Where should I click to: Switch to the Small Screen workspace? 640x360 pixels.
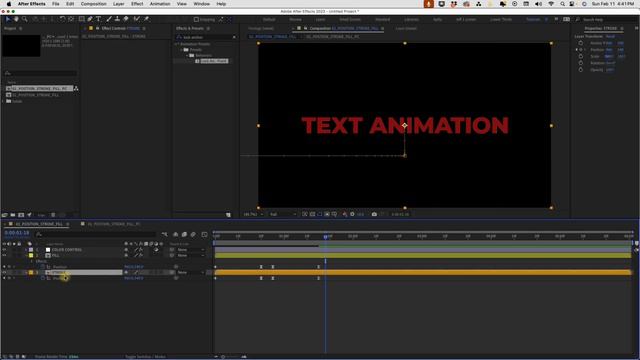350,19
